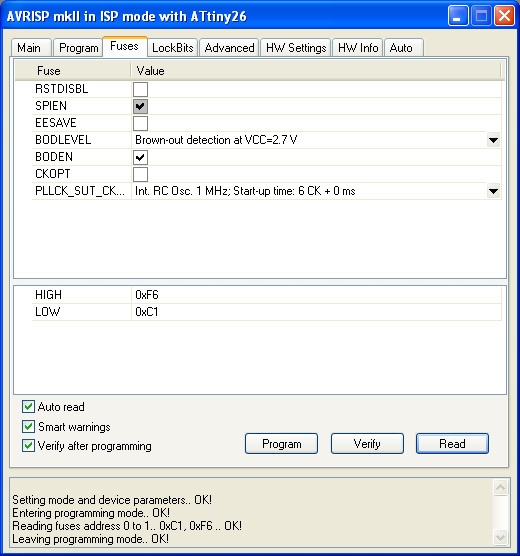520x556 pixels.
Task: Click the Brown-out detection at VCC=2.7 V value
Action: coord(216,140)
